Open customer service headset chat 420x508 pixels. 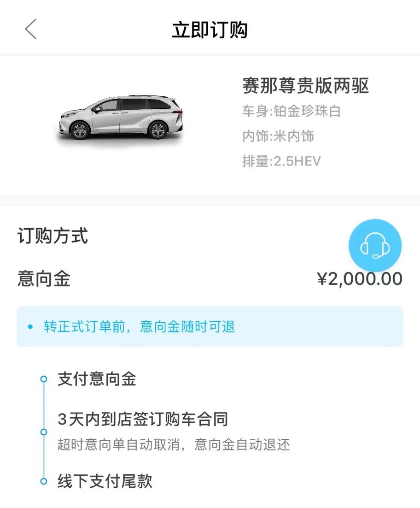coord(375,246)
